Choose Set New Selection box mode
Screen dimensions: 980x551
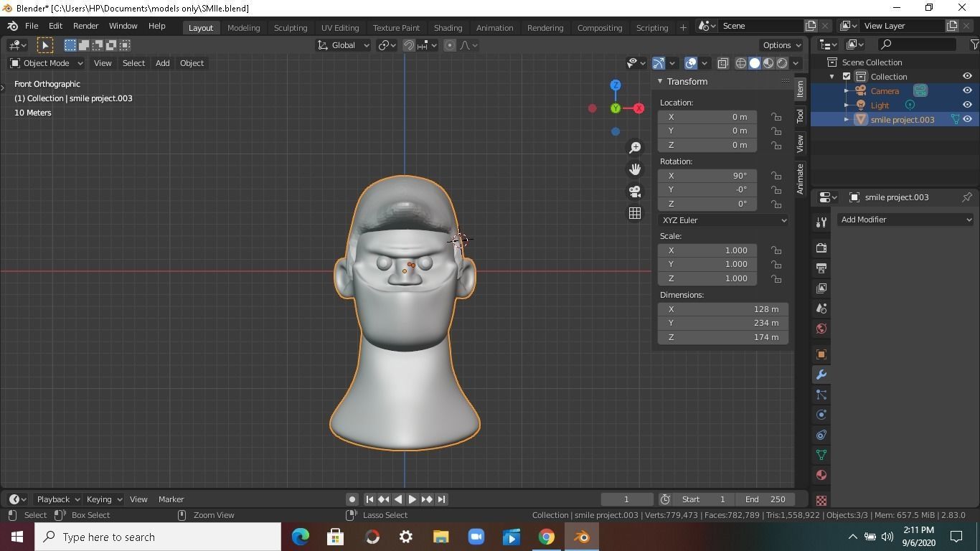pos(70,45)
